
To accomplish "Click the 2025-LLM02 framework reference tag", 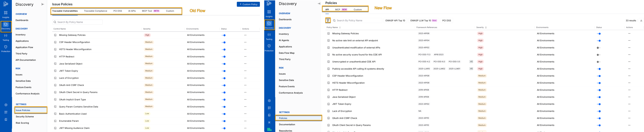I will click(x=439, y=69).
